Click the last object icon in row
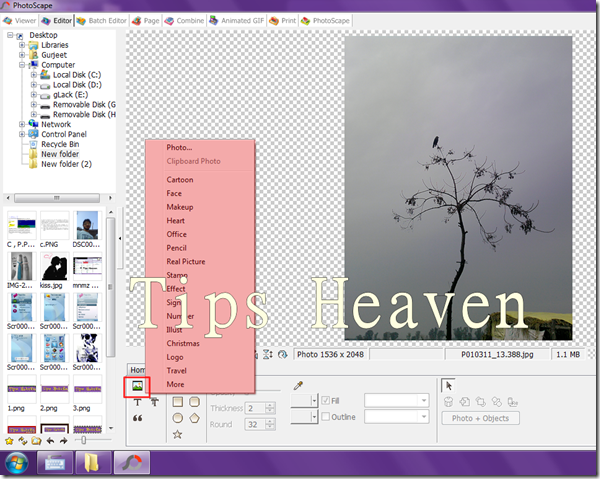600x479 pixels. point(513,402)
